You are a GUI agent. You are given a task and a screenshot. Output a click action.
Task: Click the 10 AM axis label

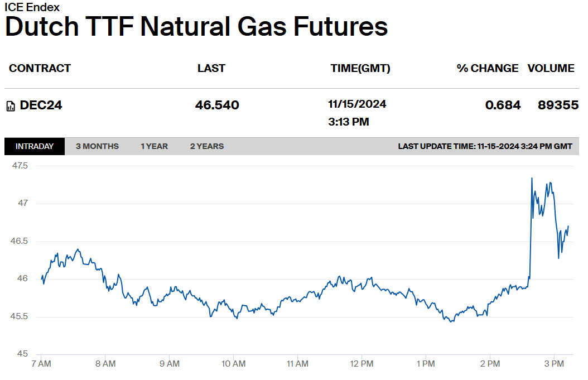[x=233, y=363]
